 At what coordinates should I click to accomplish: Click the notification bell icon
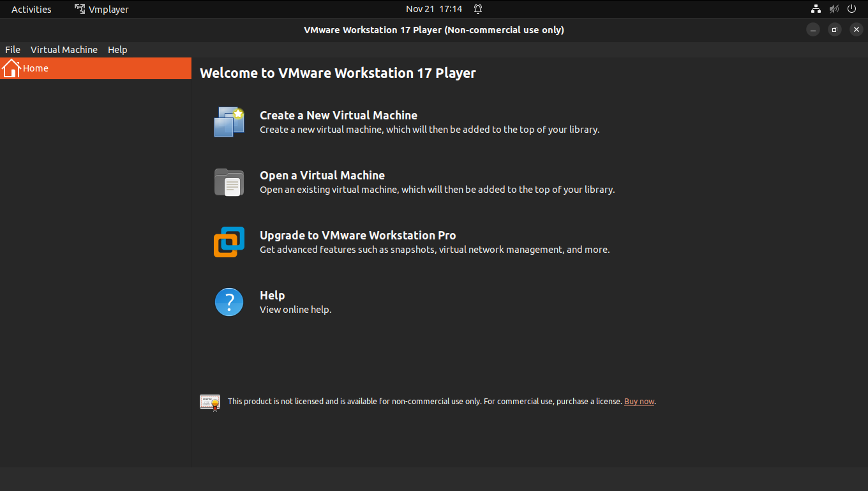click(478, 9)
